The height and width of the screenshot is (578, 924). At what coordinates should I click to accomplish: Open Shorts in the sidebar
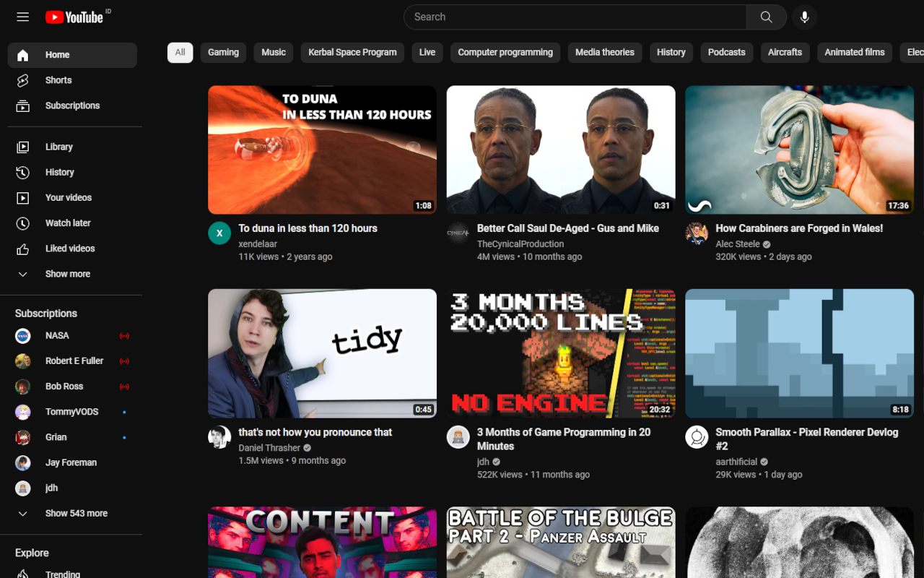point(72,80)
